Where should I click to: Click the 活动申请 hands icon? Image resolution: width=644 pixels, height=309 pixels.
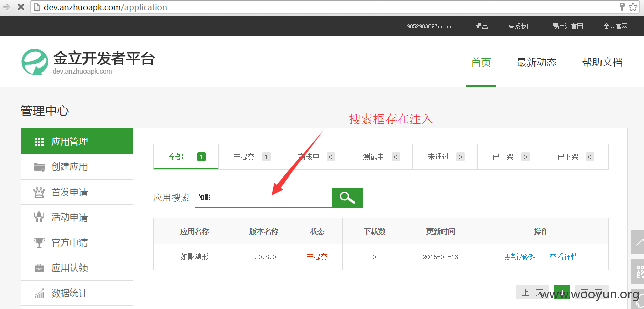tap(39, 217)
